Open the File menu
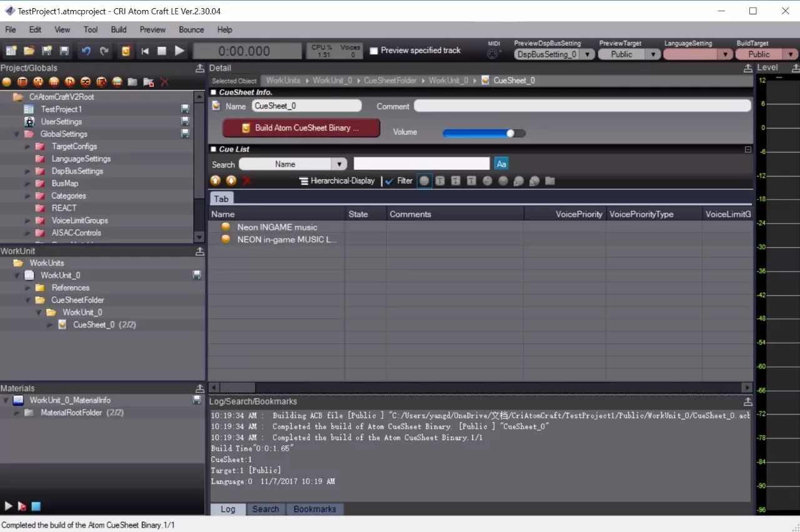800x532 pixels. pos(11,29)
